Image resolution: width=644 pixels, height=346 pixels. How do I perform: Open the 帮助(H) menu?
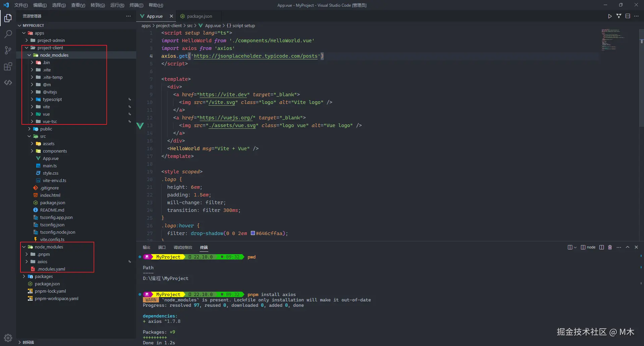click(x=156, y=5)
